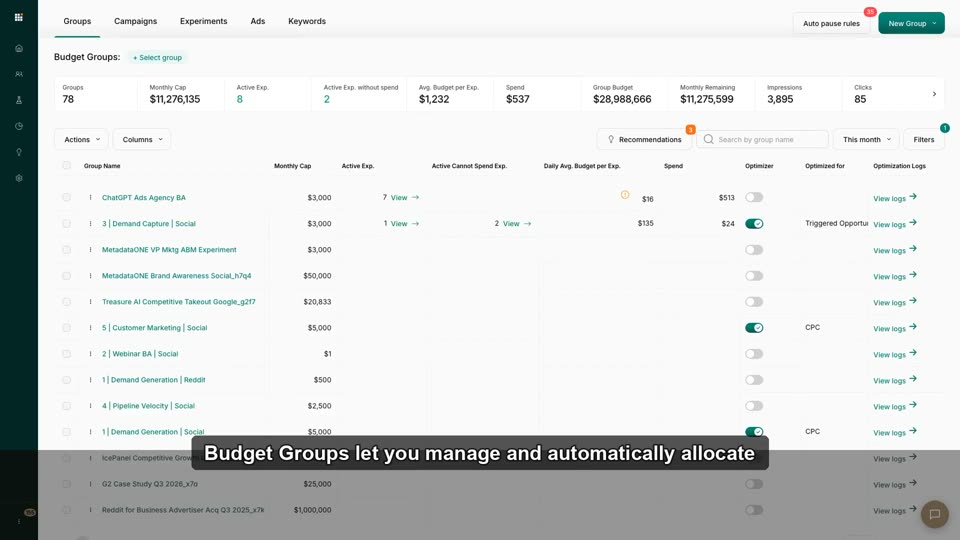The image size is (960, 540).
Task: Click the Active Exp. without spend count 2
Action: (x=326, y=99)
